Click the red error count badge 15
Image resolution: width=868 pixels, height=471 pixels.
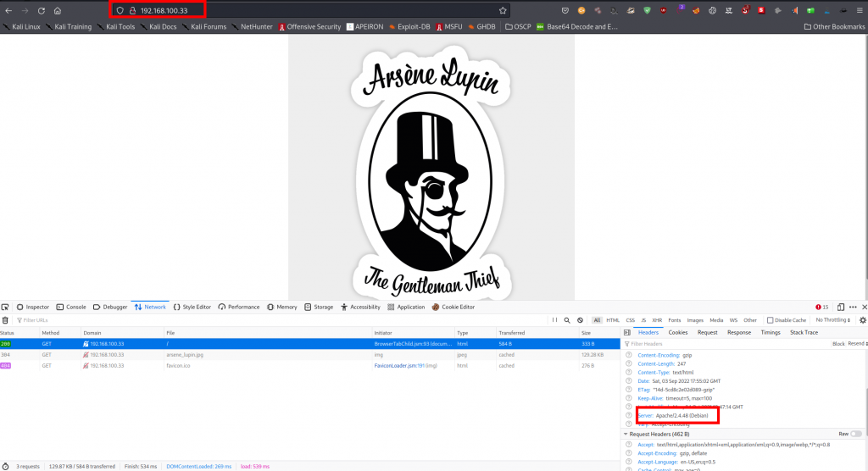point(822,307)
